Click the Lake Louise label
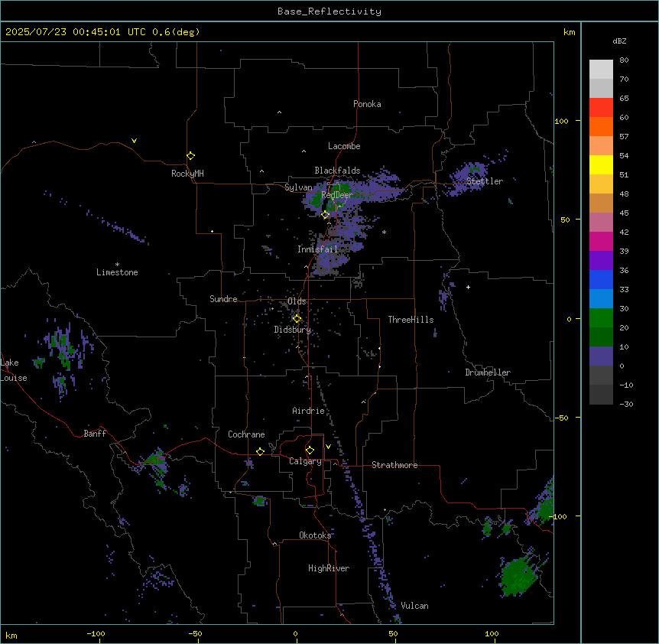659x644 pixels. tap(14, 370)
